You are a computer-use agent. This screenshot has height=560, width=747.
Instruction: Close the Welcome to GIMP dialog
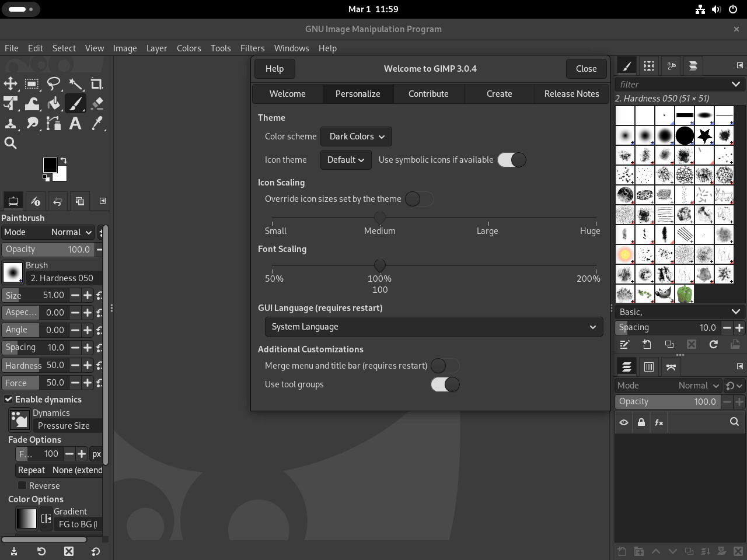[x=586, y=68]
